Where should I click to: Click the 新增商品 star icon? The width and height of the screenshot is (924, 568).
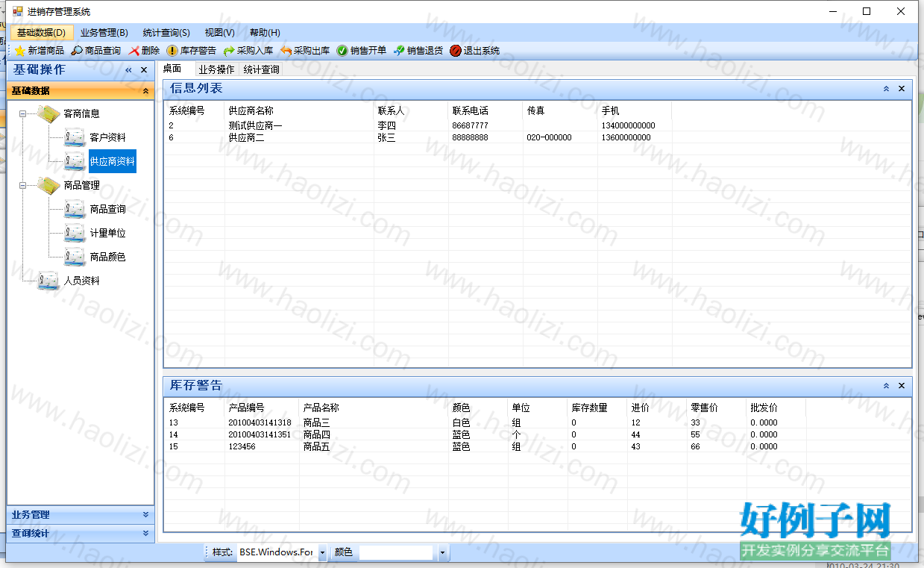click(20, 51)
